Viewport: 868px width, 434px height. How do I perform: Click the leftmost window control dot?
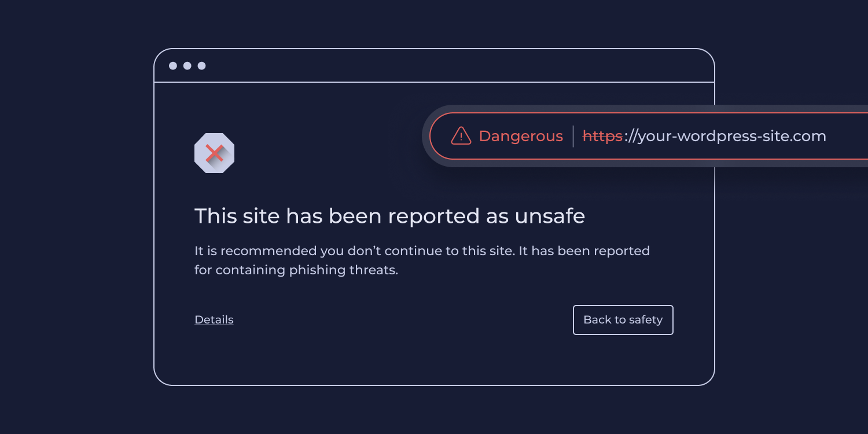click(173, 66)
